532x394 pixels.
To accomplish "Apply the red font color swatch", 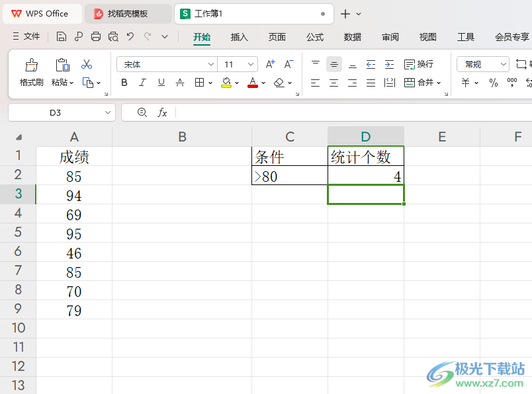I will [x=253, y=83].
